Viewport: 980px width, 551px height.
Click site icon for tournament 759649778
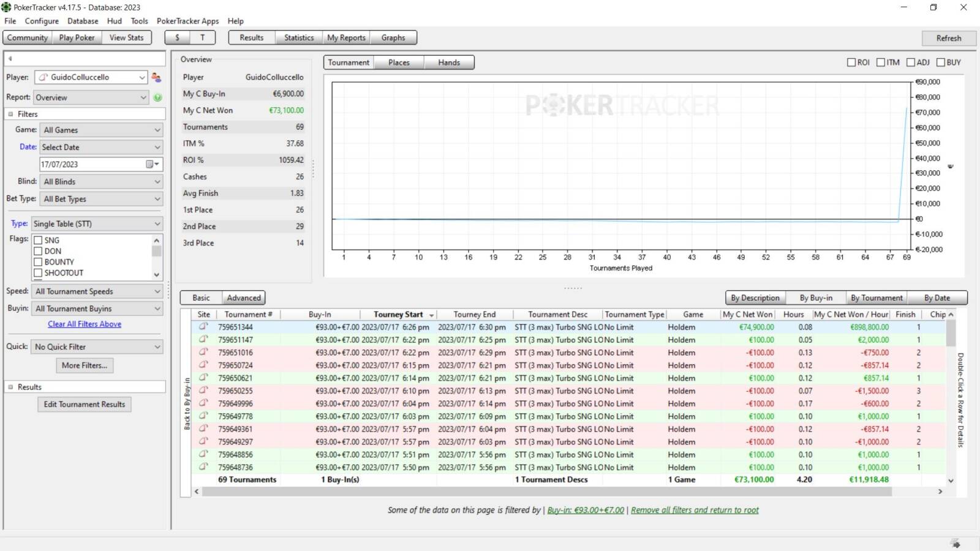[203, 416]
